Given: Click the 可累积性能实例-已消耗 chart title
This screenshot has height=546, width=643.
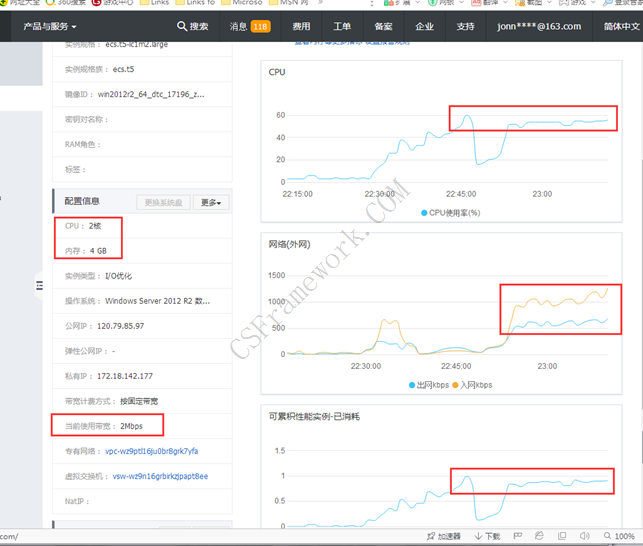Looking at the screenshot, I should (314, 417).
